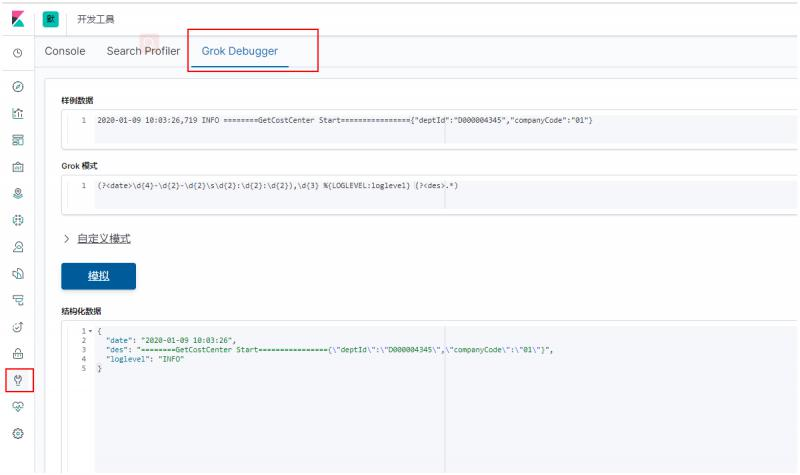
Task: Click GetCostCenter text in sample data line
Action: tap(286, 120)
